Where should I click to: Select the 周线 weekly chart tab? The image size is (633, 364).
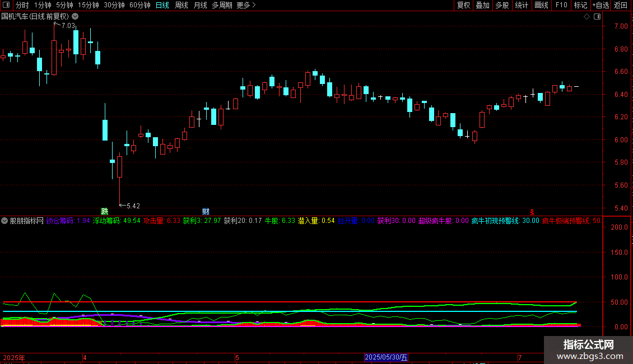181,5
